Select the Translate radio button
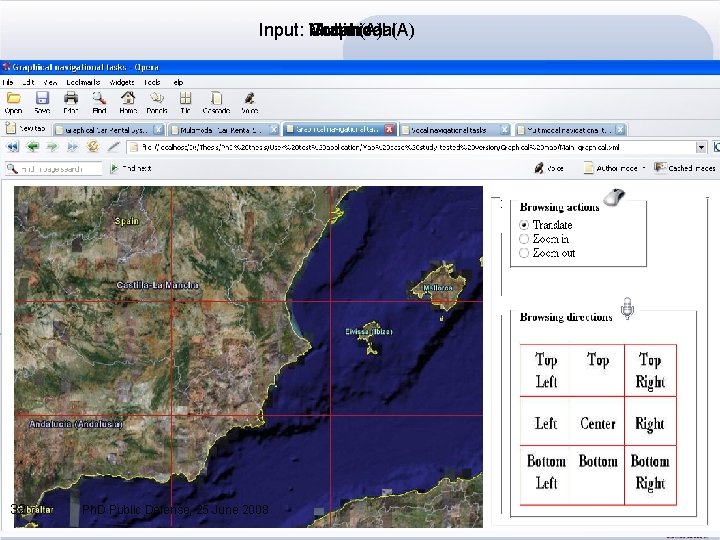Image resolution: width=720 pixels, height=540 pixels. tap(524, 225)
